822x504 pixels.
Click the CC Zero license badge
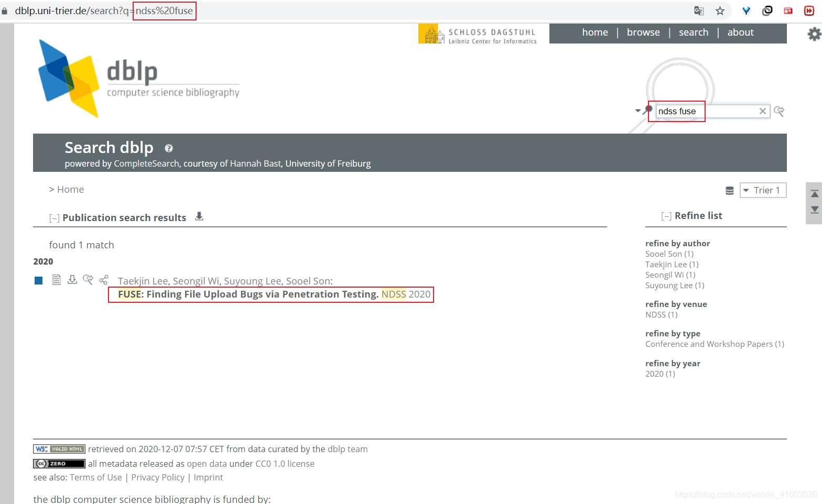point(59,464)
